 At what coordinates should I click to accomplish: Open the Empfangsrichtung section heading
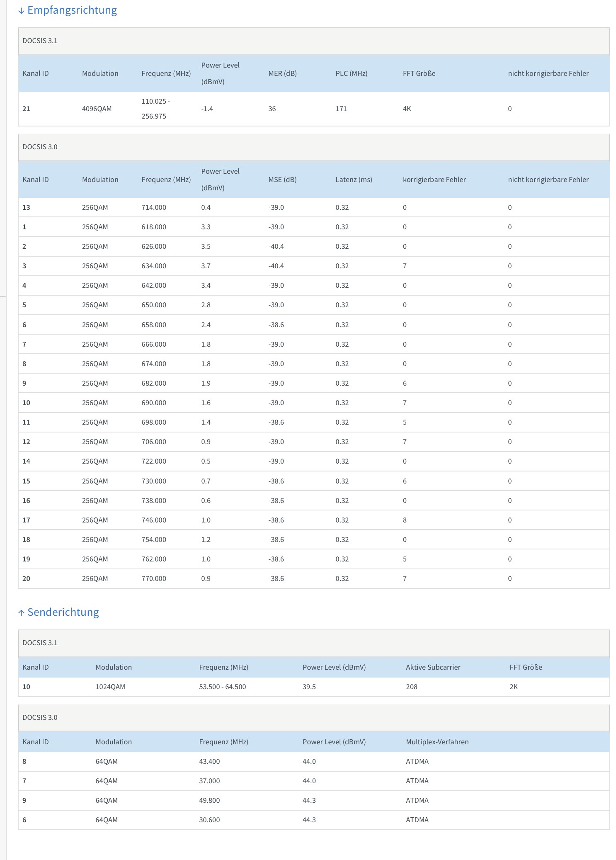coord(72,10)
